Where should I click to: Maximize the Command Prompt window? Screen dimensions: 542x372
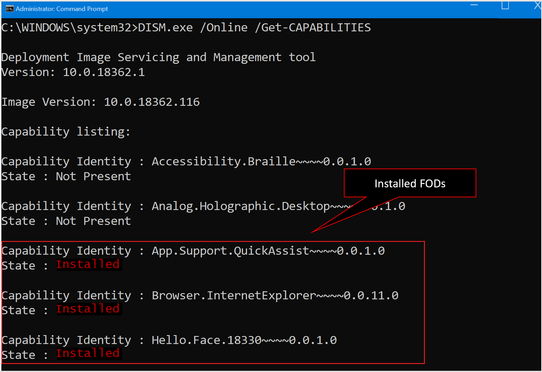[x=505, y=5]
